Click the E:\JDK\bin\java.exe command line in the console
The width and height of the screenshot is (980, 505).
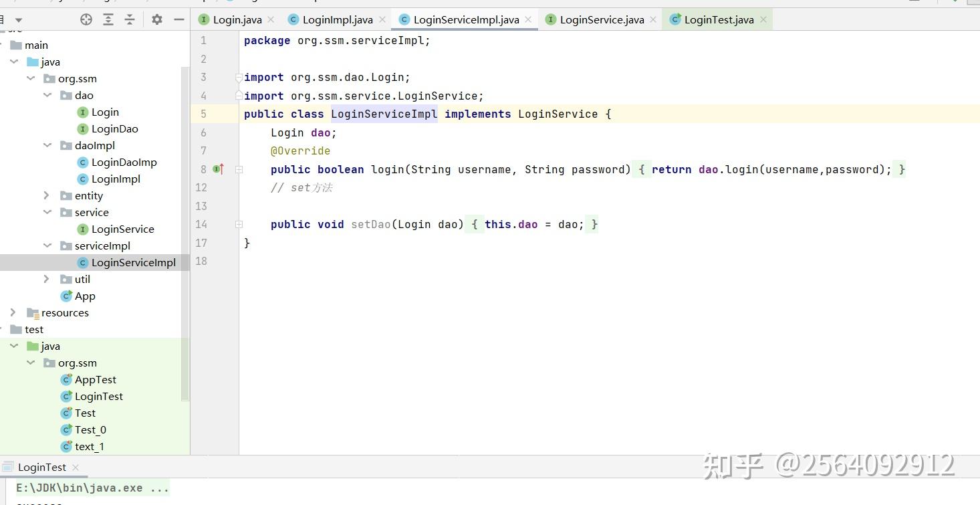tap(92, 488)
